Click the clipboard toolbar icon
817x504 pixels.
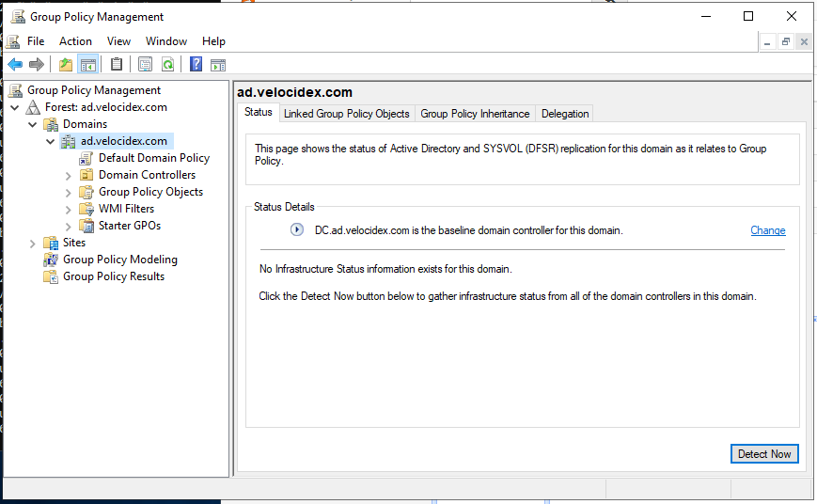point(117,65)
